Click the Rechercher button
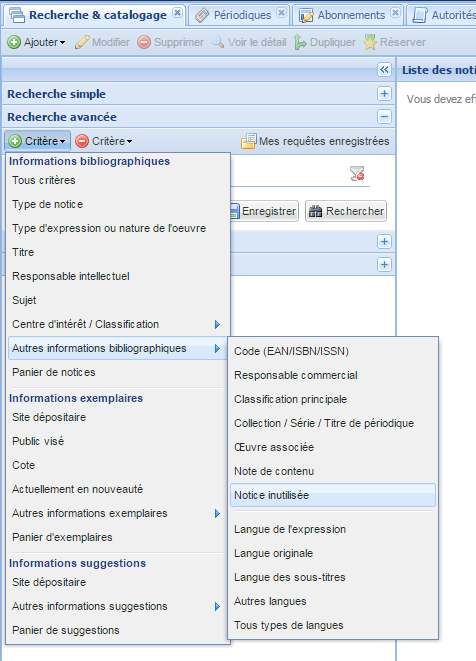476x661 pixels. pos(346,211)
